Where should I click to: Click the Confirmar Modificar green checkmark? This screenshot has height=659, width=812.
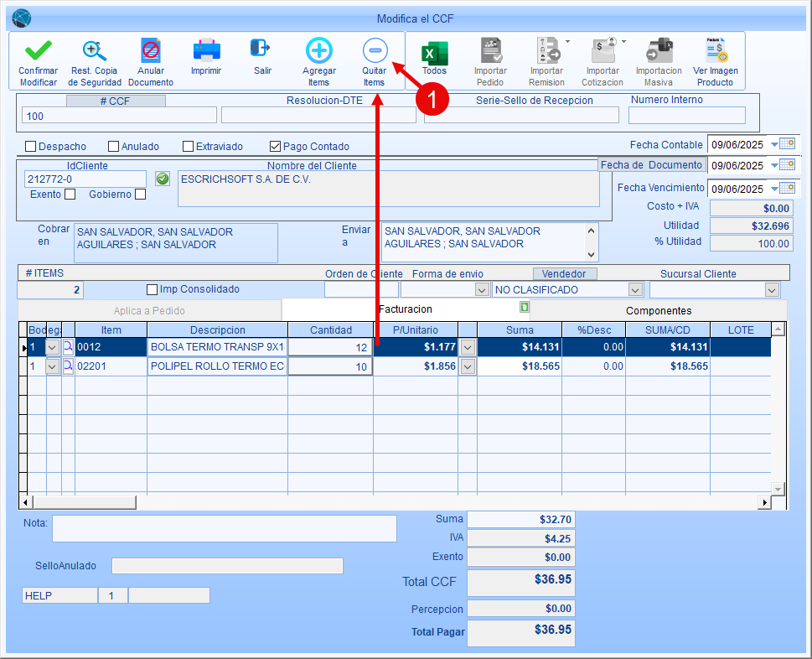coord(39,51)
